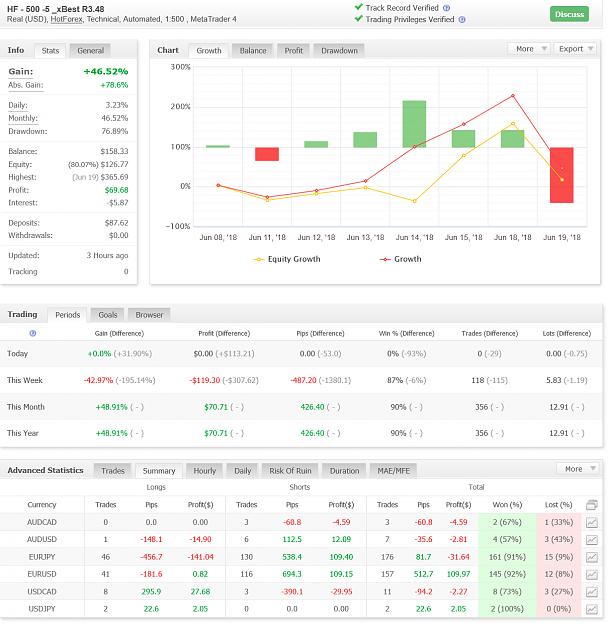Image resolution: width=611 pixels, height=625 pixels.
Task: Open the Goals trading tab
Action: click(108, 315)
